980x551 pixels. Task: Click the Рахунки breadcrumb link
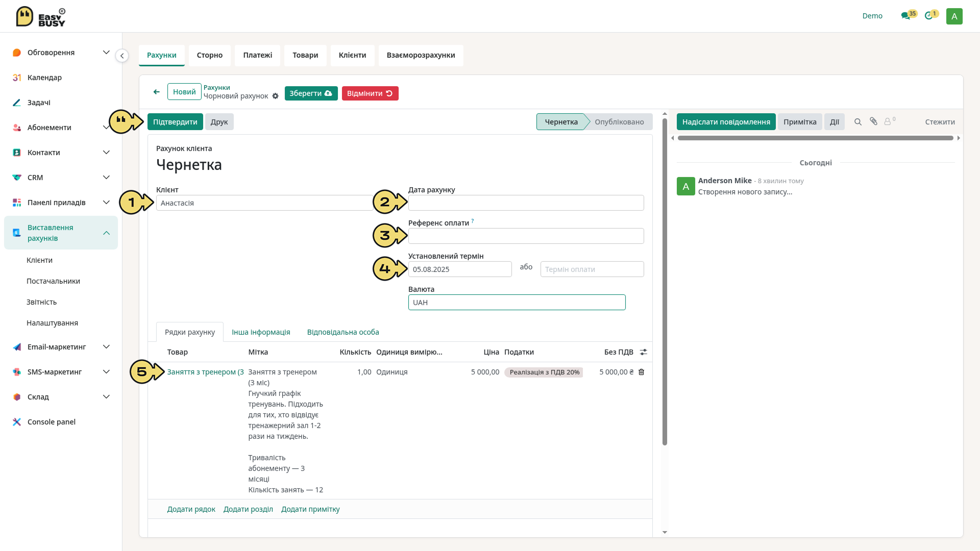217,87
